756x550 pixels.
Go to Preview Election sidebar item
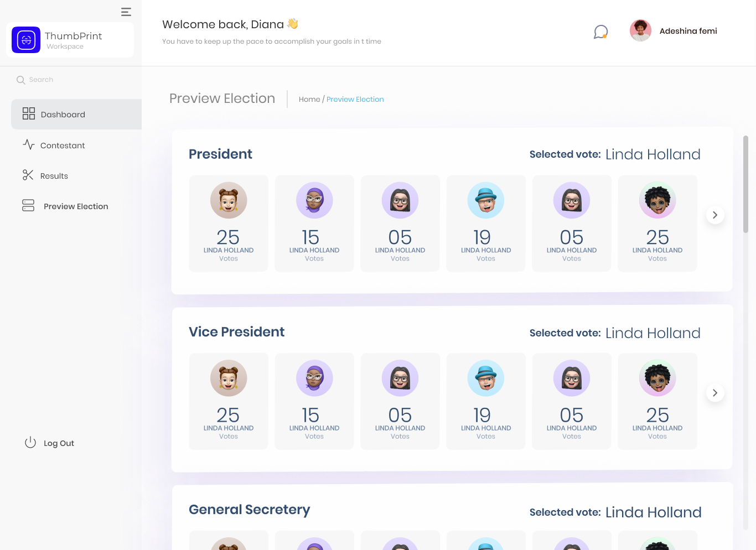click(76, 206)
